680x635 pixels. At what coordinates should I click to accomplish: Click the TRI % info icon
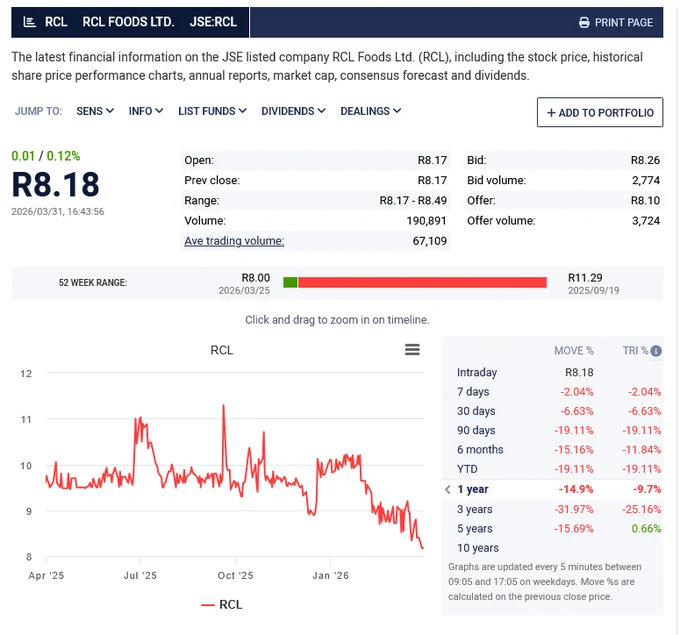point(656,351)
